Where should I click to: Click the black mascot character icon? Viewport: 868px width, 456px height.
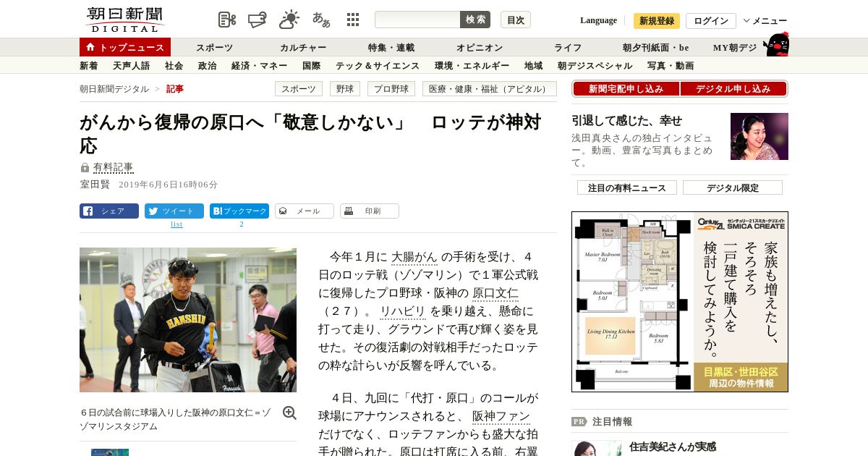[776, 44]
